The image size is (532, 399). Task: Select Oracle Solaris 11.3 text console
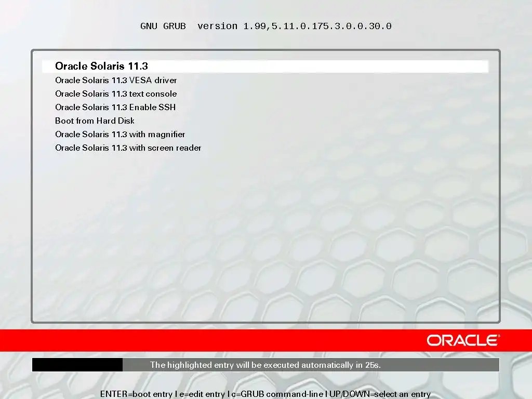click(116, 94)
